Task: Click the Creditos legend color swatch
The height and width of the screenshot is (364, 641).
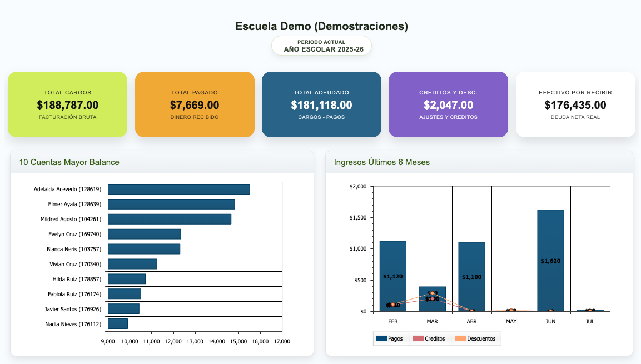Action: (x=418, y=338)
